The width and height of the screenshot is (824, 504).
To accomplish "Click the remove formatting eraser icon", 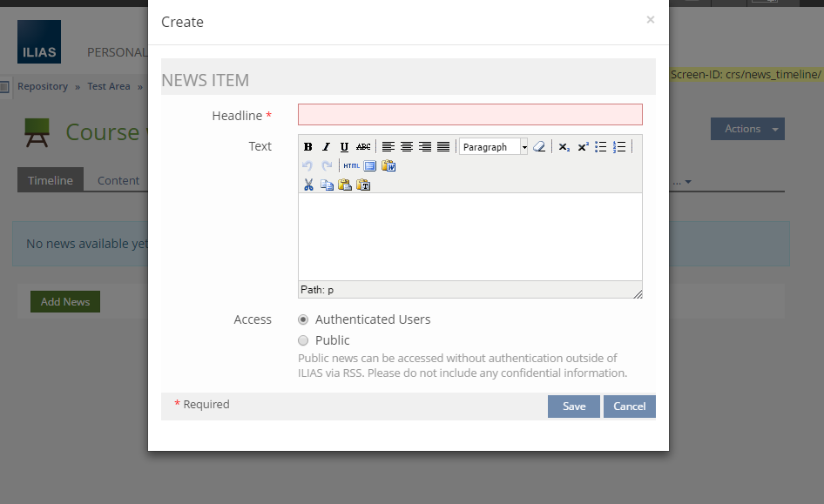I will pyautogui.click(x=538, y=147).
